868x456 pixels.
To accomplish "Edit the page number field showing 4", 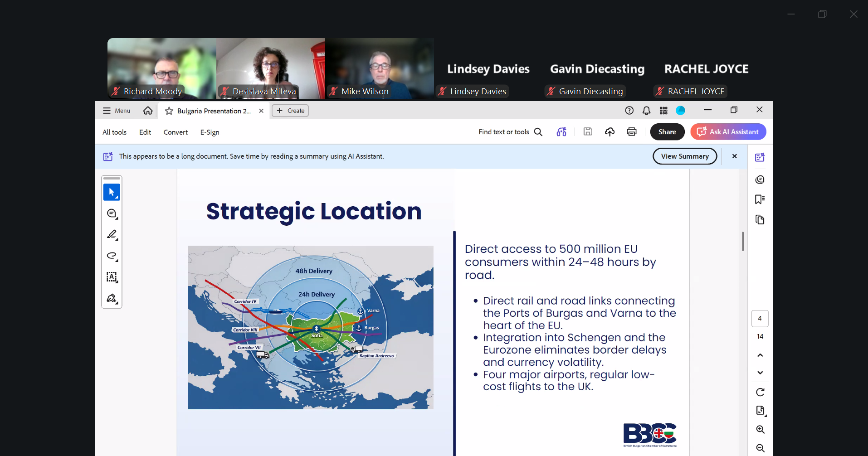I will pyautogui.click(x=760, y=318).
